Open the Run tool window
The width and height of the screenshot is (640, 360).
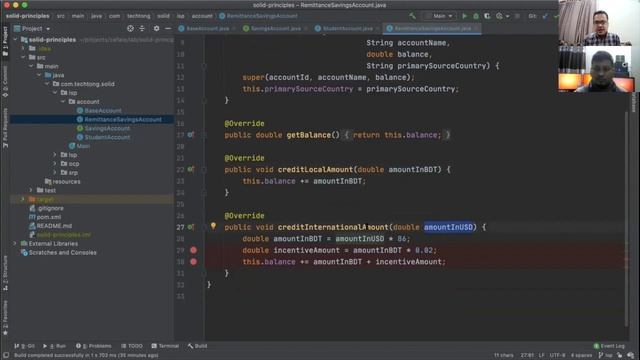pyautogui.click(x=54, y=346)
